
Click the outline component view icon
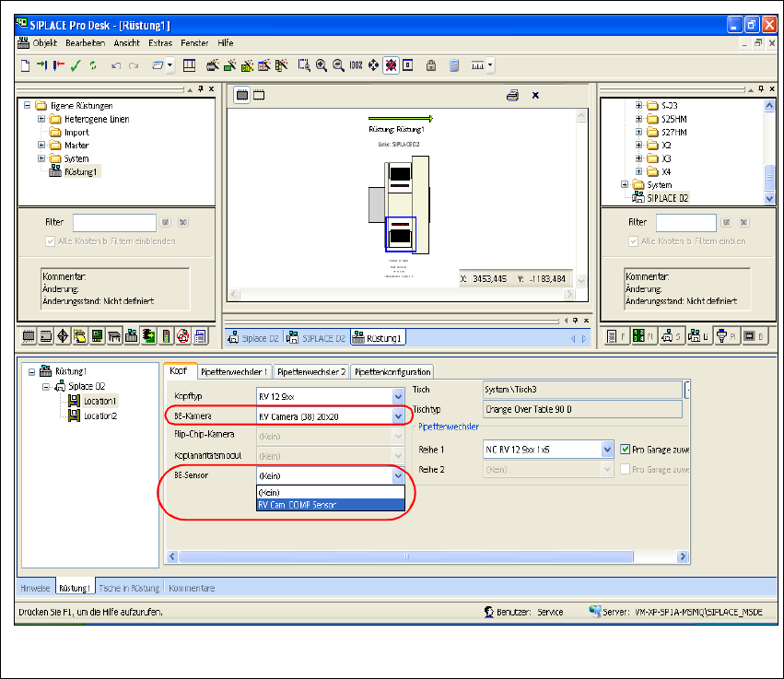click(259, 95)
